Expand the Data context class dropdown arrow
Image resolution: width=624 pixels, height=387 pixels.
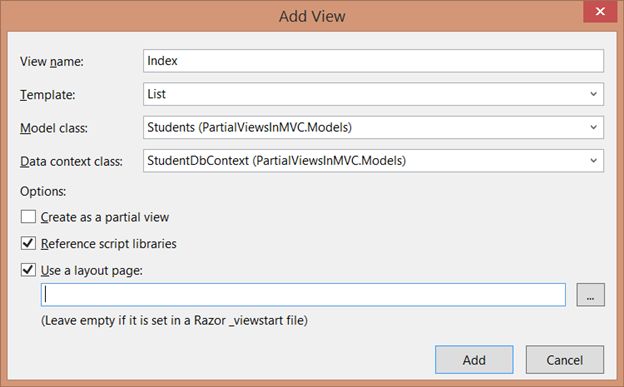593,161
